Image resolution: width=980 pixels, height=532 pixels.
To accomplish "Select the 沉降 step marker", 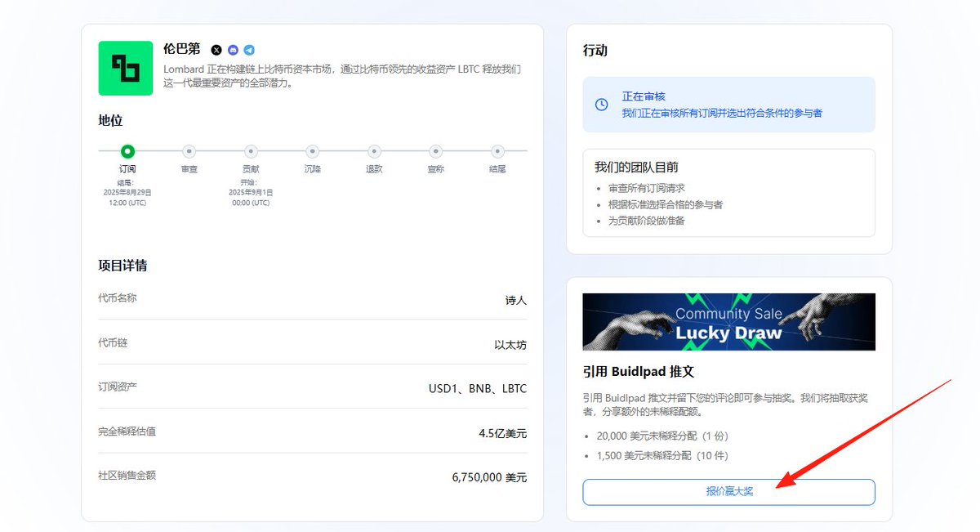I will point(312,151).
